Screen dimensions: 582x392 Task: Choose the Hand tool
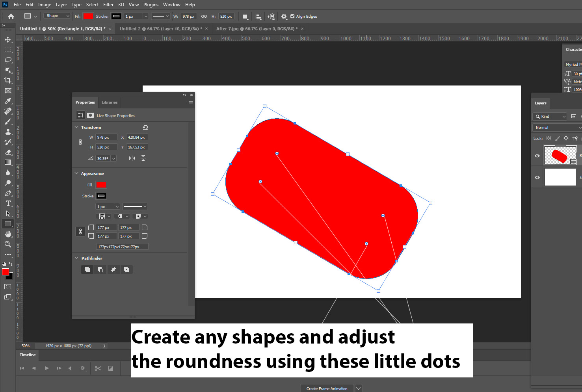point(7,234)
